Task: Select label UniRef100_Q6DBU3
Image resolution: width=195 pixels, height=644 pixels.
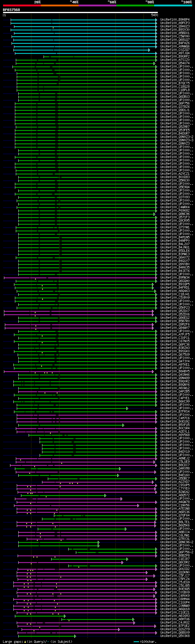Action: tap(175, 97)
